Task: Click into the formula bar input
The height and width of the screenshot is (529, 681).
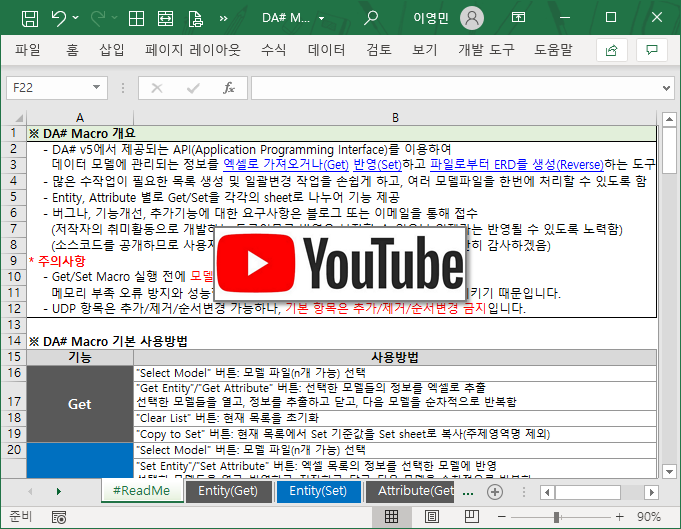Action: tap(456, 88)
